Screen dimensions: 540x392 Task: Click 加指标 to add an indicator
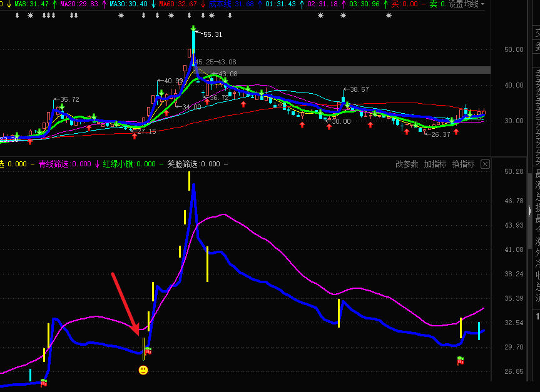point(435,164)
